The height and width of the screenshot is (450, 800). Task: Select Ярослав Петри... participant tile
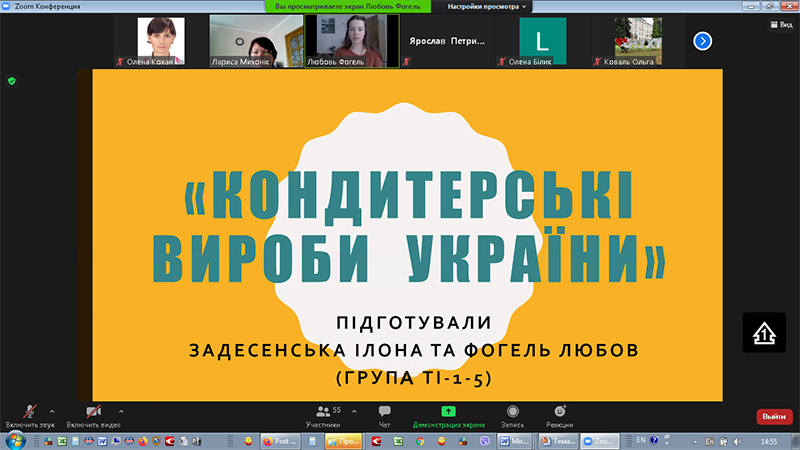pyautogui.click(x=447, y=41)
